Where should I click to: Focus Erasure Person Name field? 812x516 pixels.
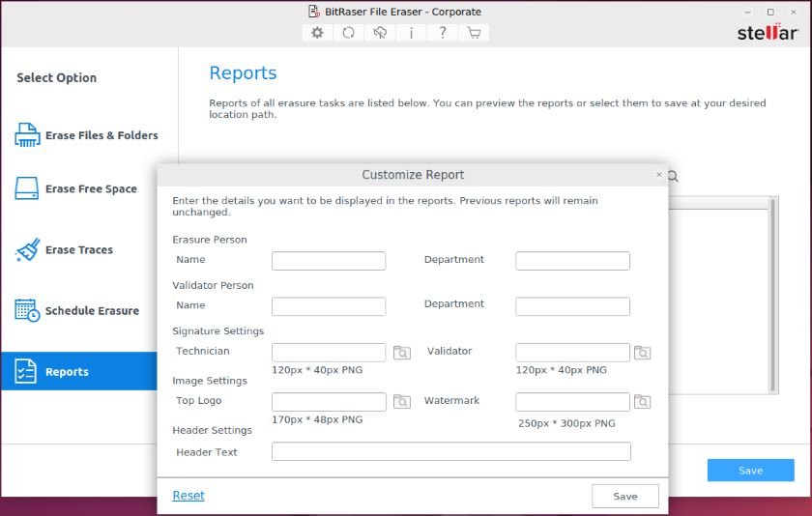click(329, 261)
